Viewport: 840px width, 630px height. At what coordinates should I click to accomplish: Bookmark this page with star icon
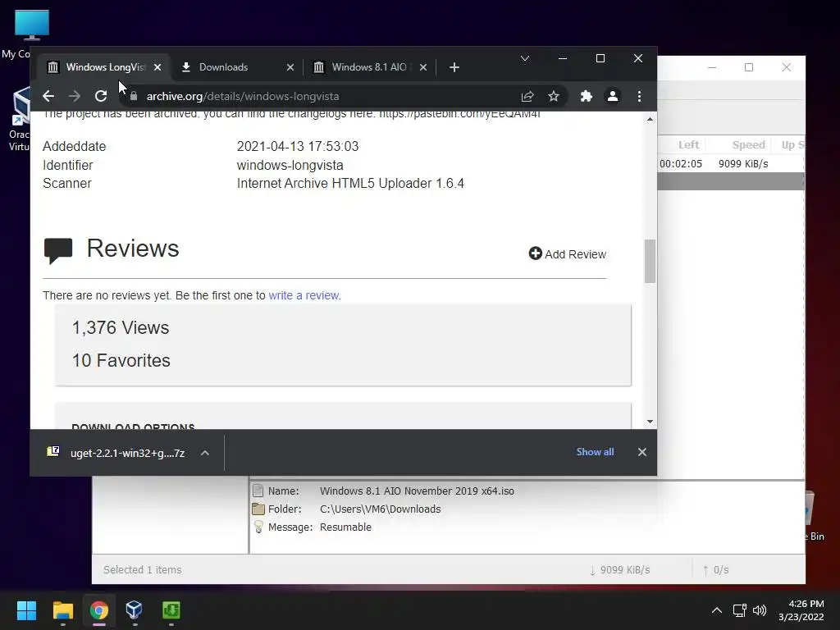point(554,97)
